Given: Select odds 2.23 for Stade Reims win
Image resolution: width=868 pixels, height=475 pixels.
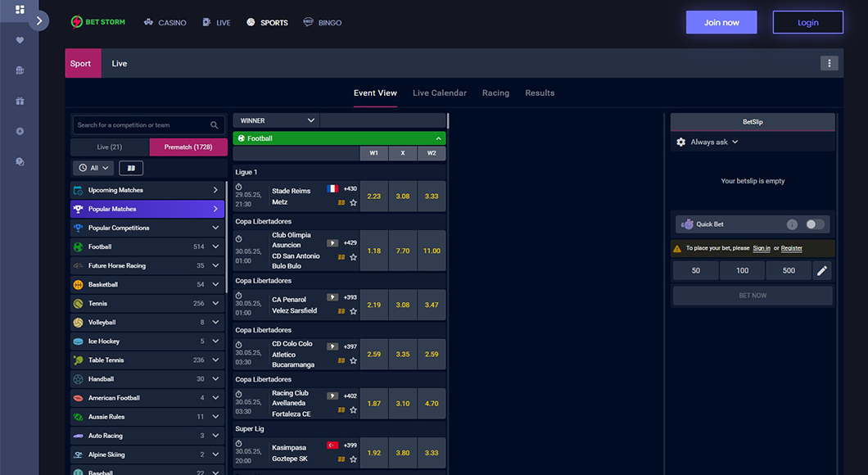Looking at the screenshot, I should tap(374, 196).
